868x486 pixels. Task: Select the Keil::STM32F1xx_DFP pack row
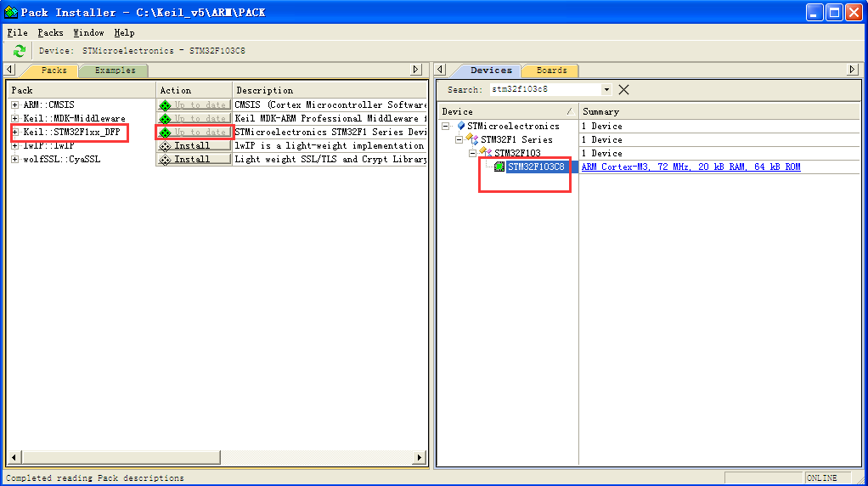pos(71,132)
